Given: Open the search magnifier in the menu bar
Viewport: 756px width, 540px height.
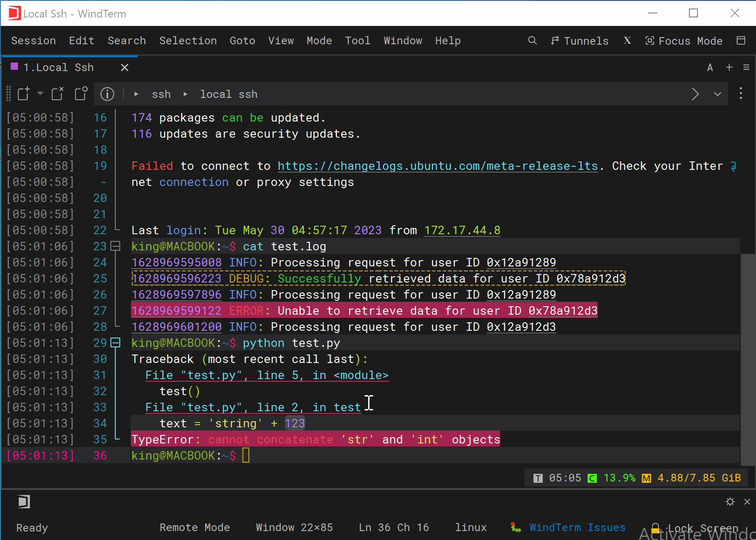Looking at the screenshot, I should click(532, 41).
